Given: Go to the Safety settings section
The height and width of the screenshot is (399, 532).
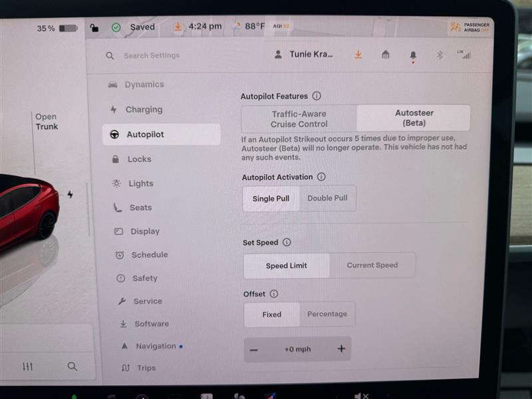Looking at the screenshot, I should (144, 278).
